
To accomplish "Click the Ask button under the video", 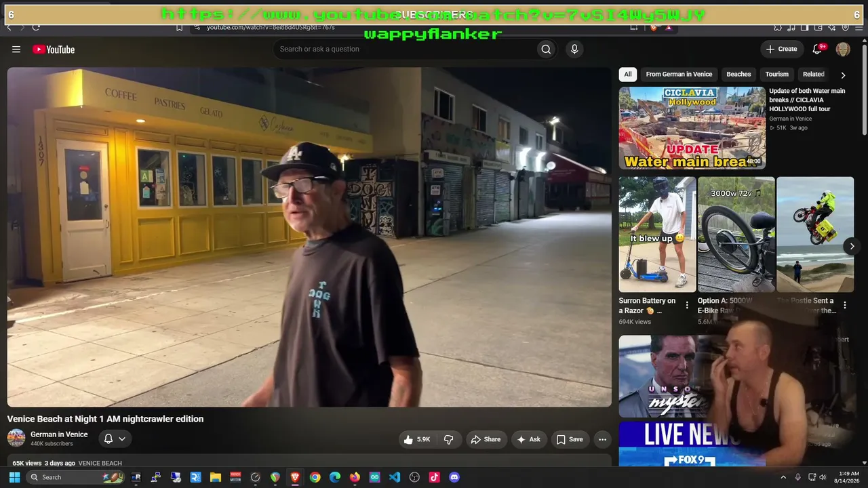I will [x=529, y=439].
